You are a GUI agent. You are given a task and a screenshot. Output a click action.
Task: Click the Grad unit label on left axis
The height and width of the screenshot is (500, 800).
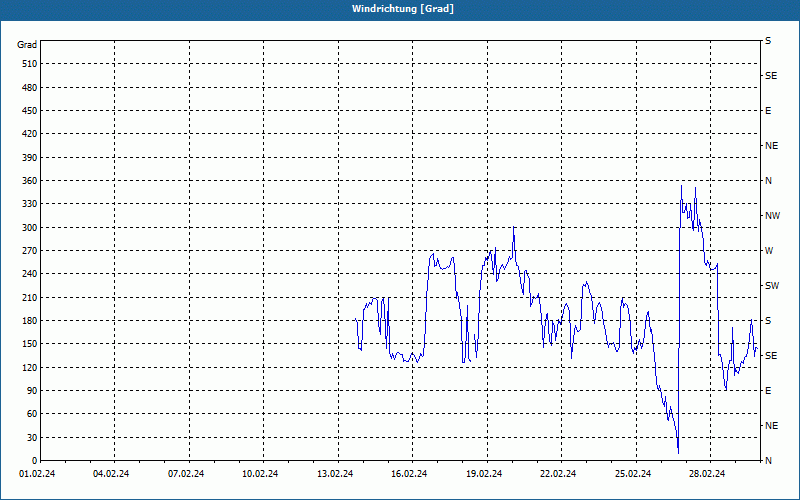coord(27,45)
